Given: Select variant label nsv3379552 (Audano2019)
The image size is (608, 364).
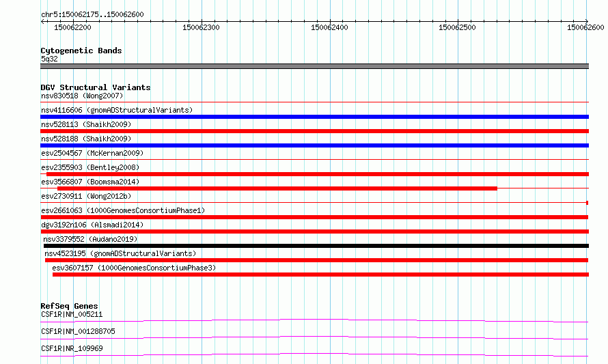Looking at the screenshot, I should tap(90, 239).
